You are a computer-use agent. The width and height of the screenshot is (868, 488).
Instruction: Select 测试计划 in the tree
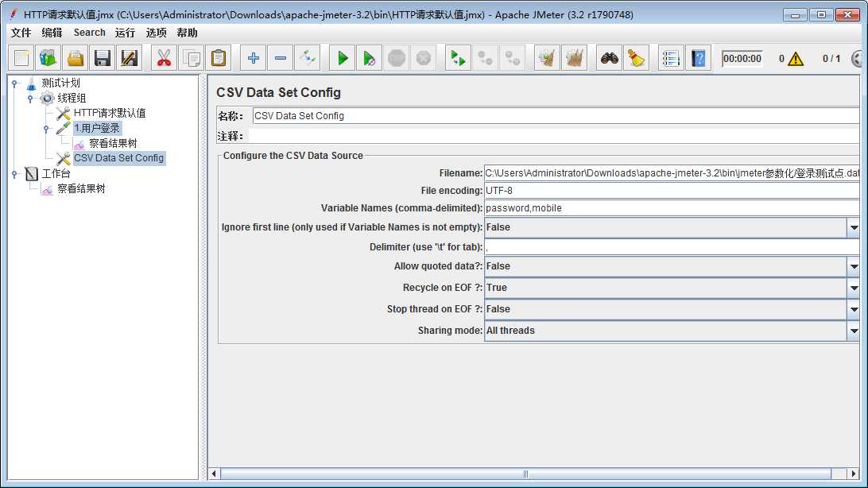coord(60,83)
